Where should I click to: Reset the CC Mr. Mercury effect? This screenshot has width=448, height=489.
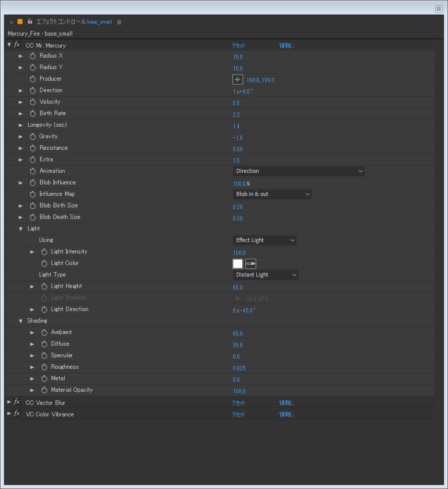[238, 46]
